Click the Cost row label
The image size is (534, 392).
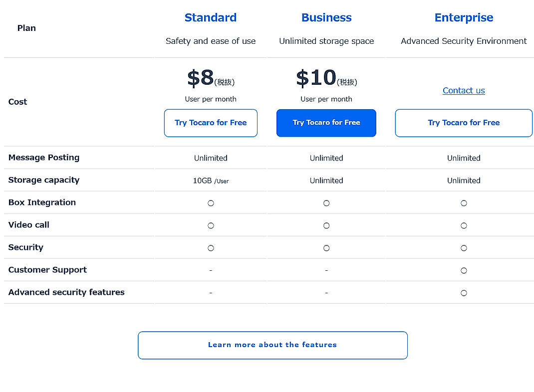[17, 102]
